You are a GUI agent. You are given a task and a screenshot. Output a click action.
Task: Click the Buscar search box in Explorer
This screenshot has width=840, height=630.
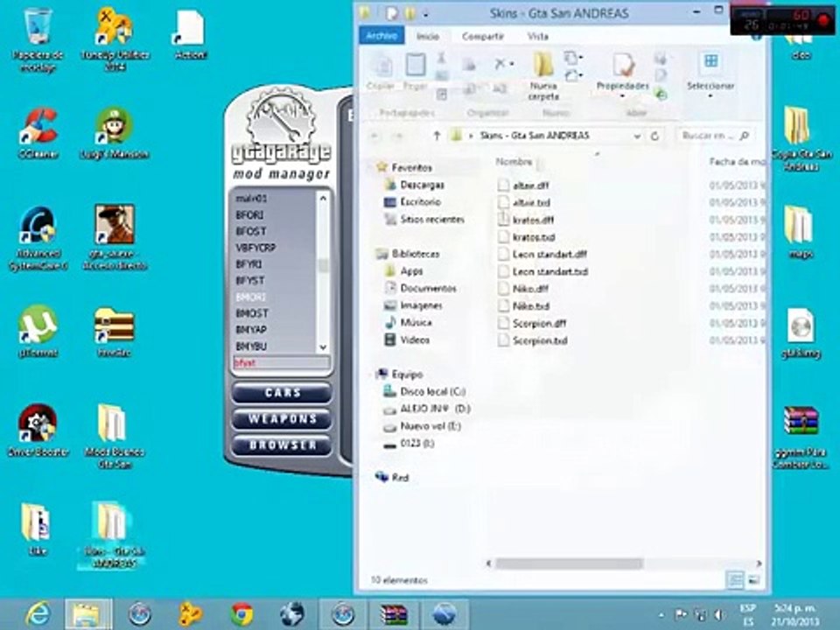point(716,136)
